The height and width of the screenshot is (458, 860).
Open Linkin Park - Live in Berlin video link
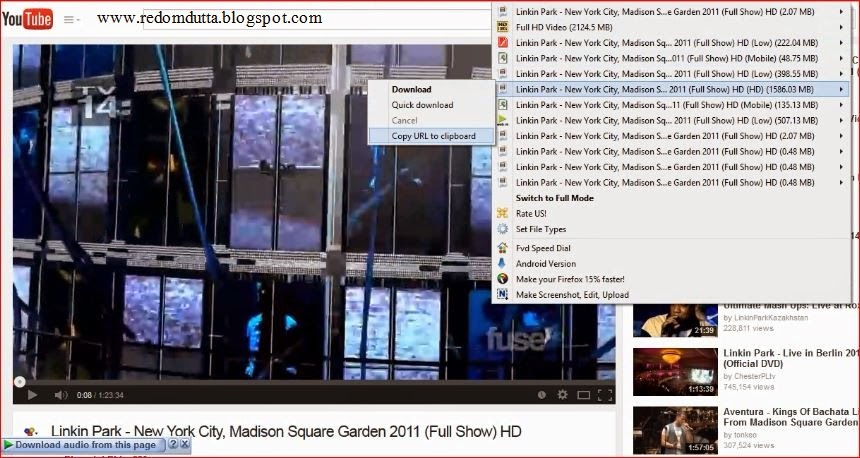791,358
